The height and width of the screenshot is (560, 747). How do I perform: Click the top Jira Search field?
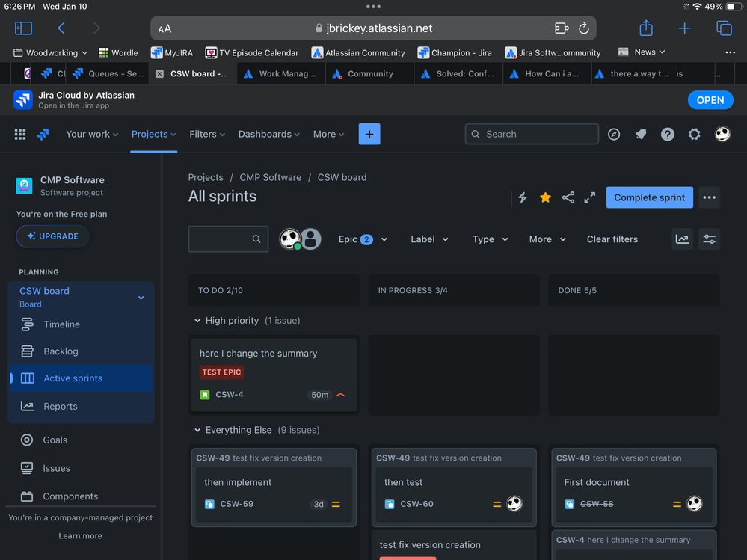click(532, 135)
